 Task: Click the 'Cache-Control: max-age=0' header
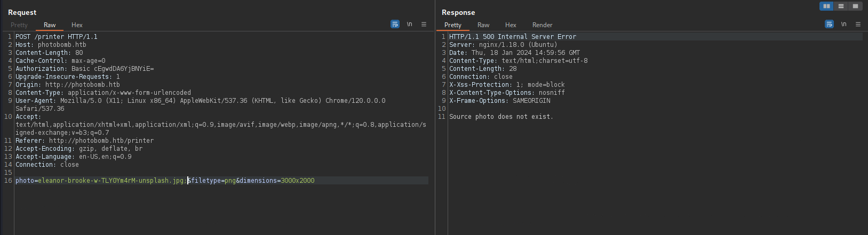[x=60, y=61]
